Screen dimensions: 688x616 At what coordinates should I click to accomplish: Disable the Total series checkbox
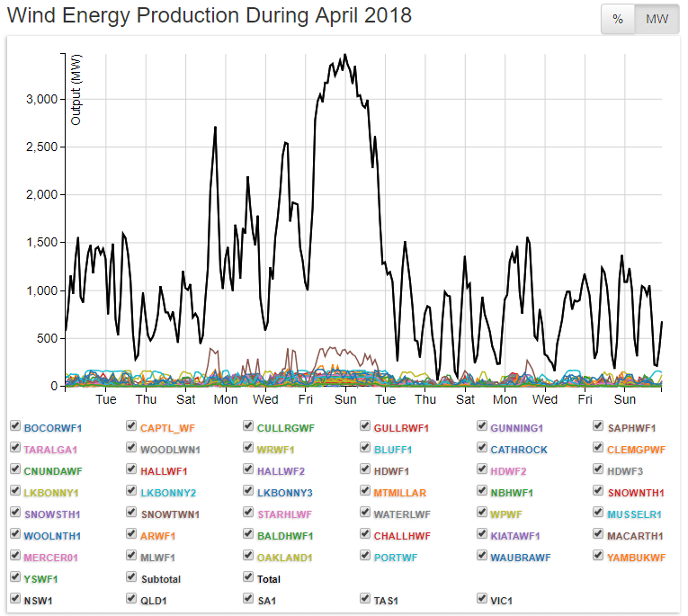(x=249, y=578)
